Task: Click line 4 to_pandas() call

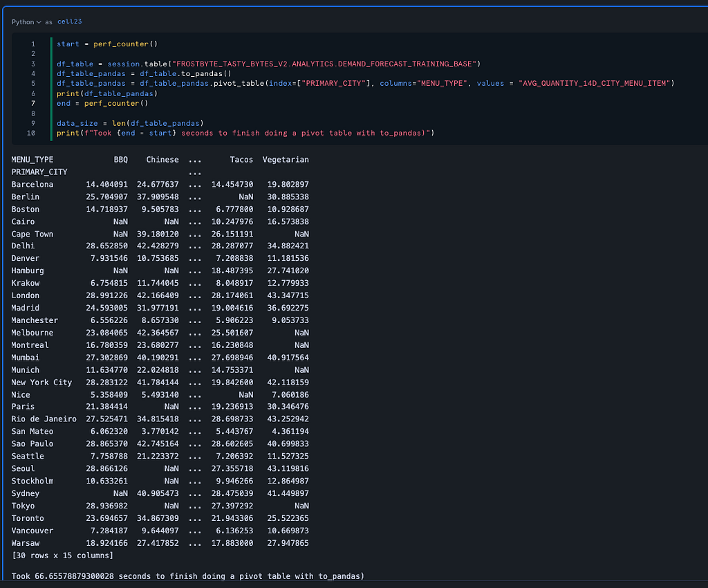Action: point(206,73)
